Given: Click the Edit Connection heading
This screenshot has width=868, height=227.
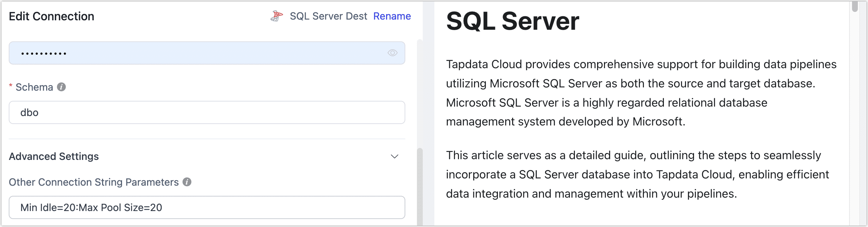Looking at the screenshot, I should (x=51, y=16).
